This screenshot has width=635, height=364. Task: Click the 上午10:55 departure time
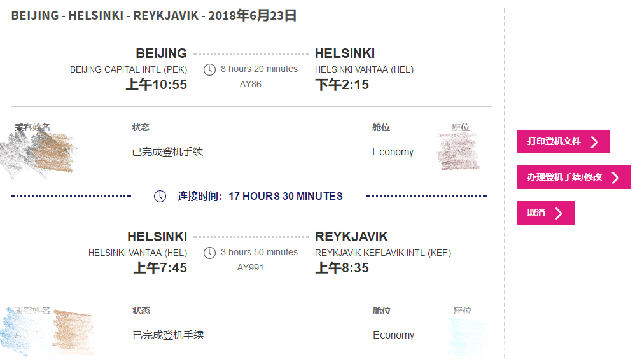156,85
